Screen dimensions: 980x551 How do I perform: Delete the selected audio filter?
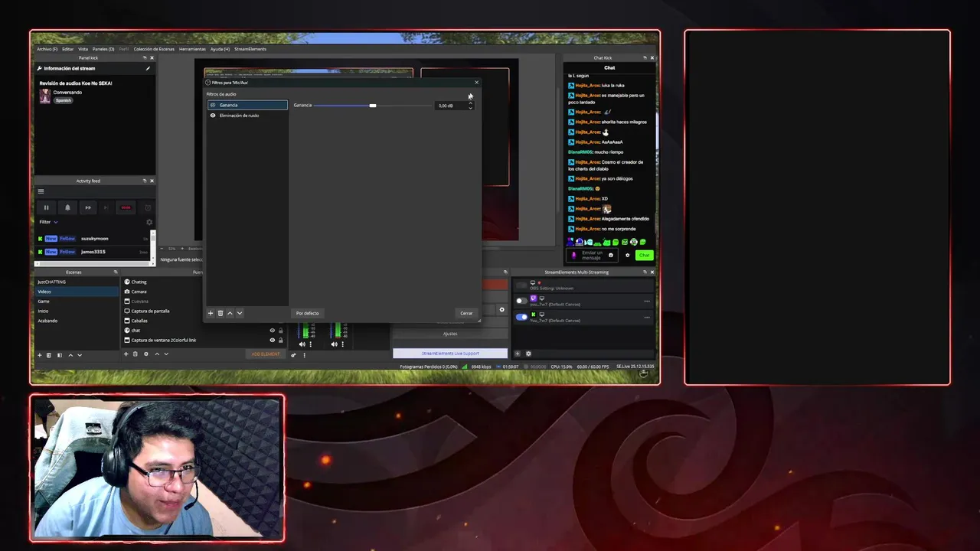pyautogui.click(x=220, y=313)
